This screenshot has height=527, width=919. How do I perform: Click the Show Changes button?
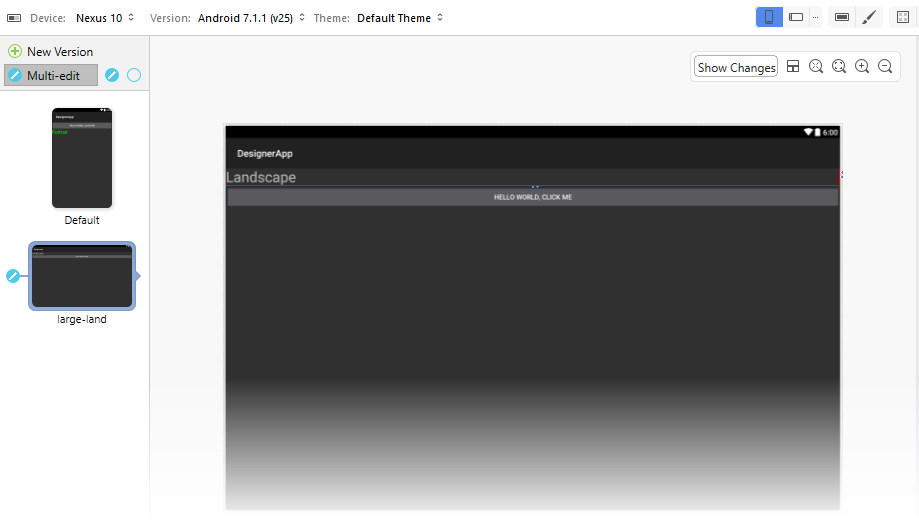coord(736,67)
